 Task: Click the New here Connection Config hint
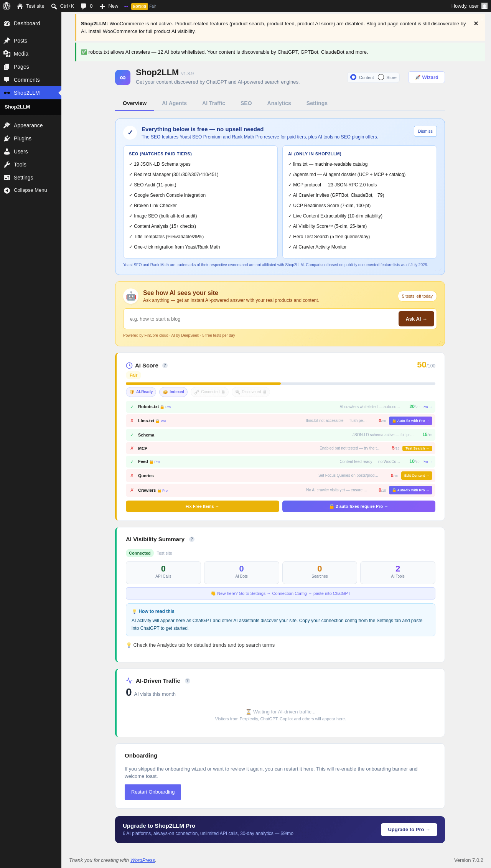click(x=280, y=593)
